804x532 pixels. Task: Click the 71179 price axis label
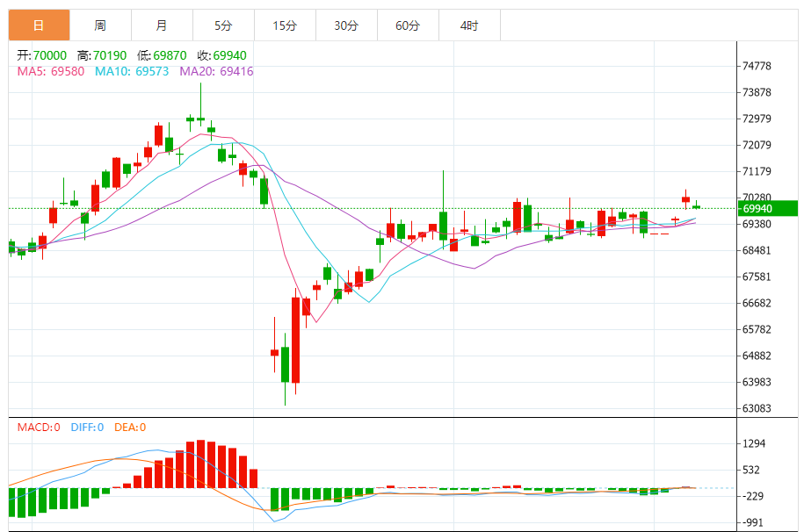click(x=757, y=171)
